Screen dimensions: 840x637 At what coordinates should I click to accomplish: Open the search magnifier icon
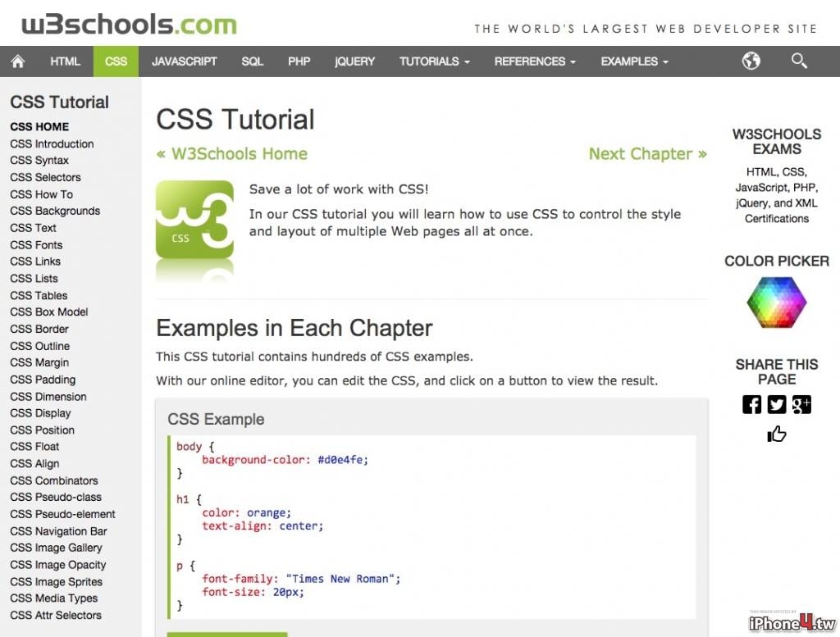[x=799, y=61]
